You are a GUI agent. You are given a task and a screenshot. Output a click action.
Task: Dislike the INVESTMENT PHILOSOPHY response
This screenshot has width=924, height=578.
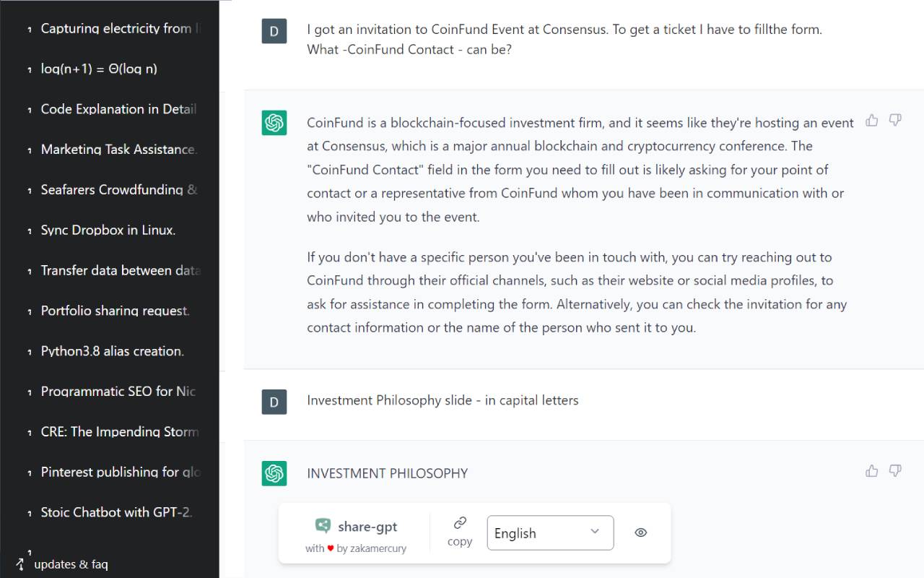tap(895, 471)
